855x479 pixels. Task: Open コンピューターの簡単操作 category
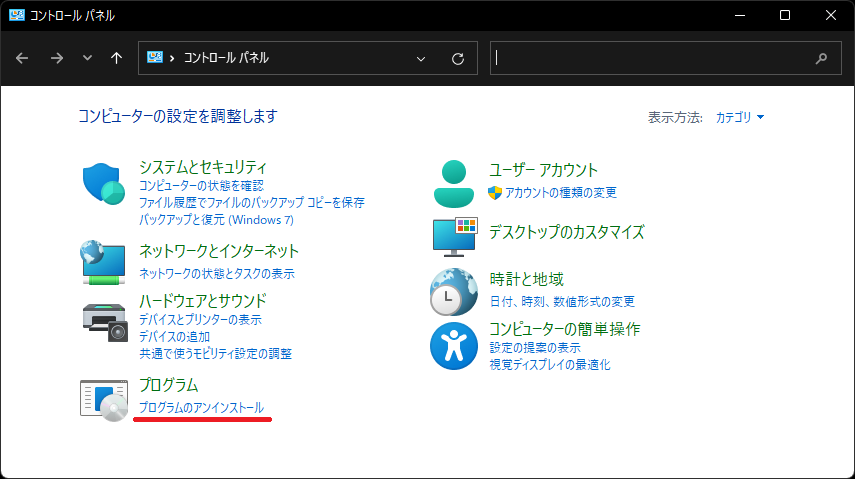[x=564, y=329]
